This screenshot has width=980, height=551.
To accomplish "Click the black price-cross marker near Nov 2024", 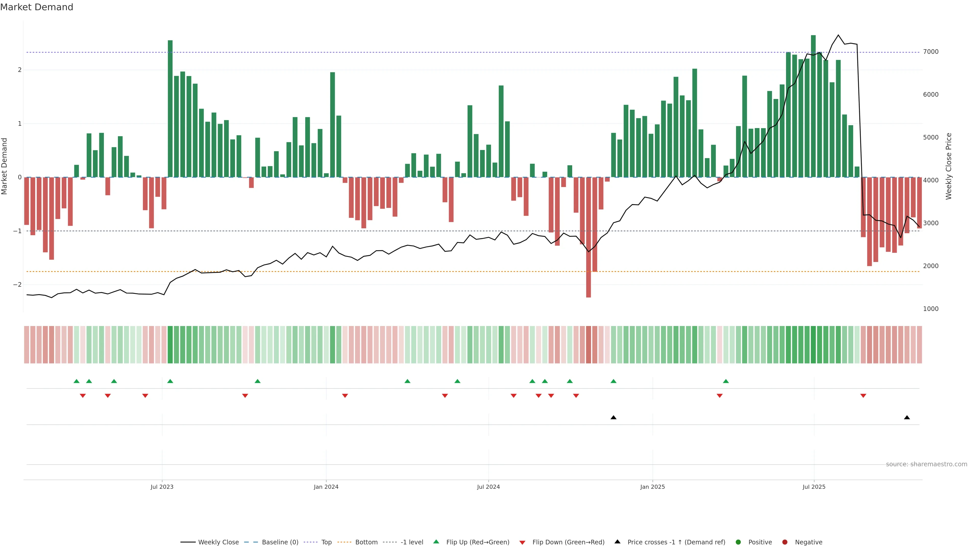I will (613, 418).
